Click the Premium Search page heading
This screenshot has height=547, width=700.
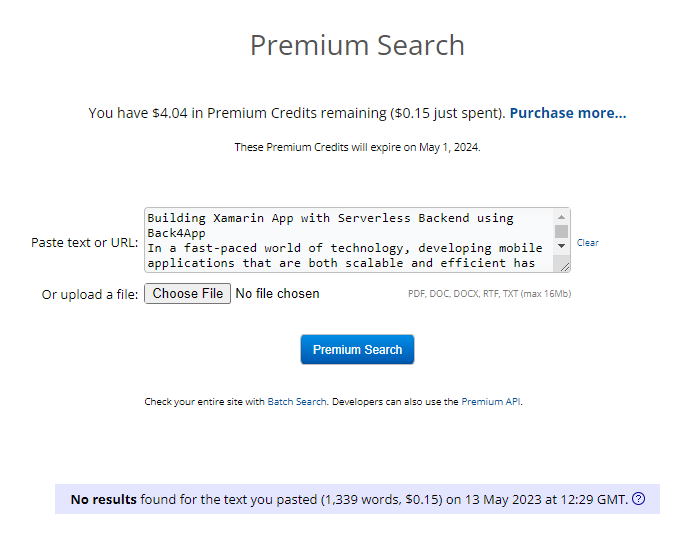click(357, 46)
